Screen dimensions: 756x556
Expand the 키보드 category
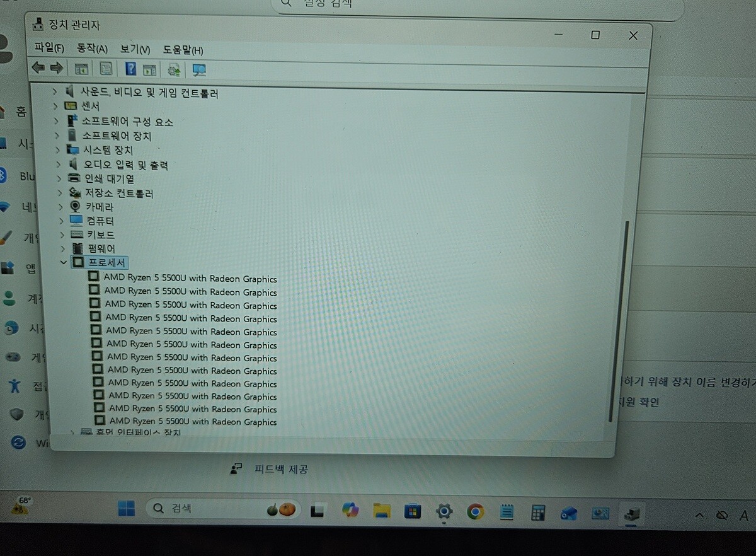coord(62,235)
